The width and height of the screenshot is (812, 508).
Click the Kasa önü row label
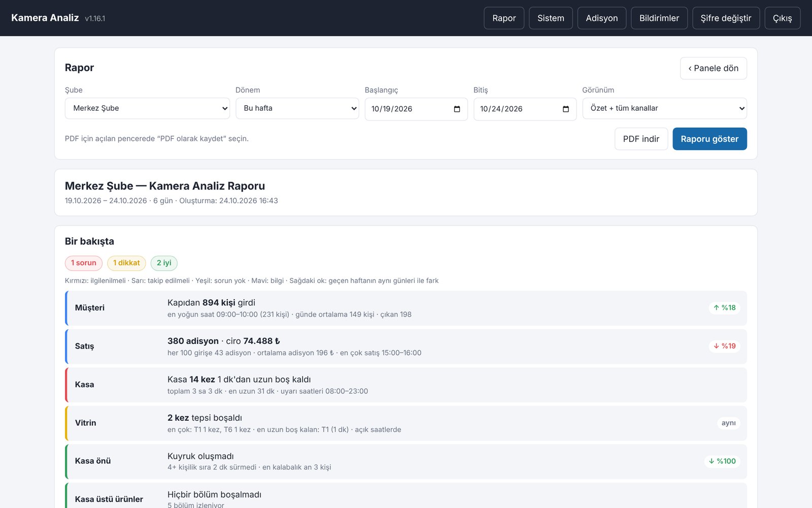93,461
